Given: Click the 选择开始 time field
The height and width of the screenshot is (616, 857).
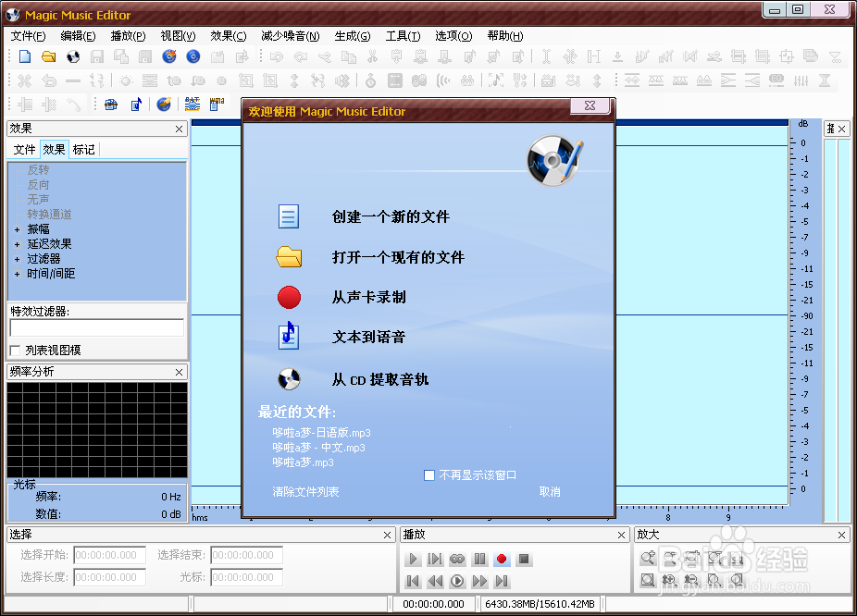Looking at the screenshot, I should click(110, 555).
